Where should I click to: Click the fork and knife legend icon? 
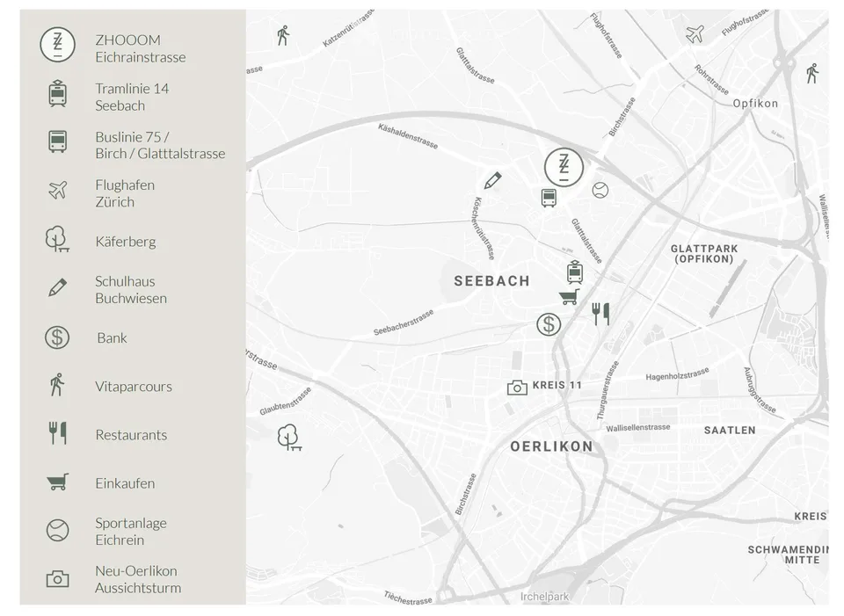58,433
